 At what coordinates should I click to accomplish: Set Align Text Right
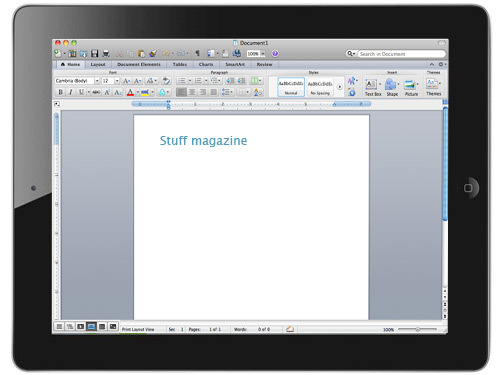(203, 92)
